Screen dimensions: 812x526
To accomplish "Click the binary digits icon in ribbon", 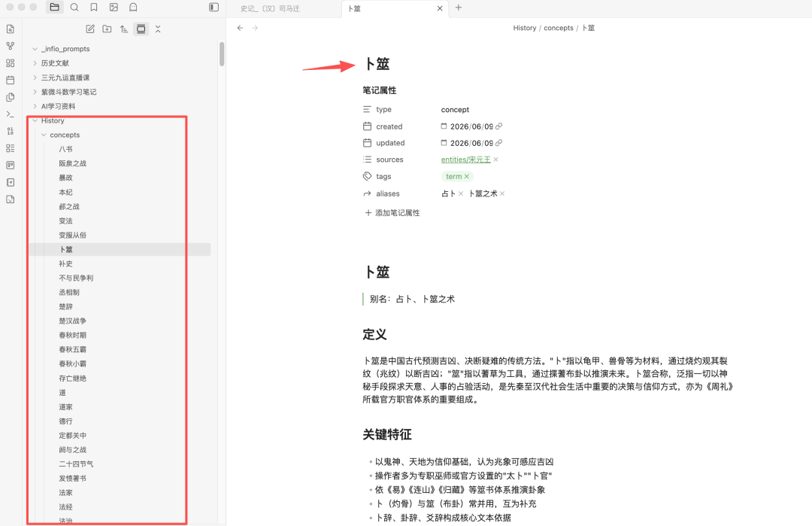I will pos(11,131).
